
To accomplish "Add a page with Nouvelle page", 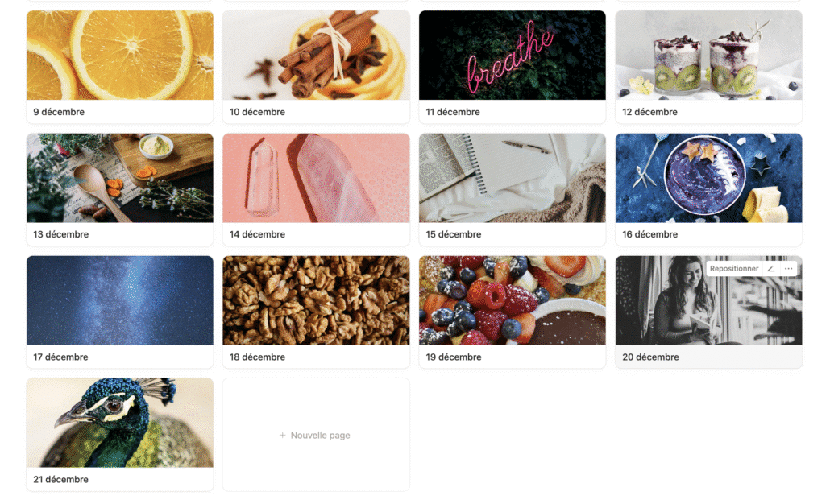I will point(316,435).
